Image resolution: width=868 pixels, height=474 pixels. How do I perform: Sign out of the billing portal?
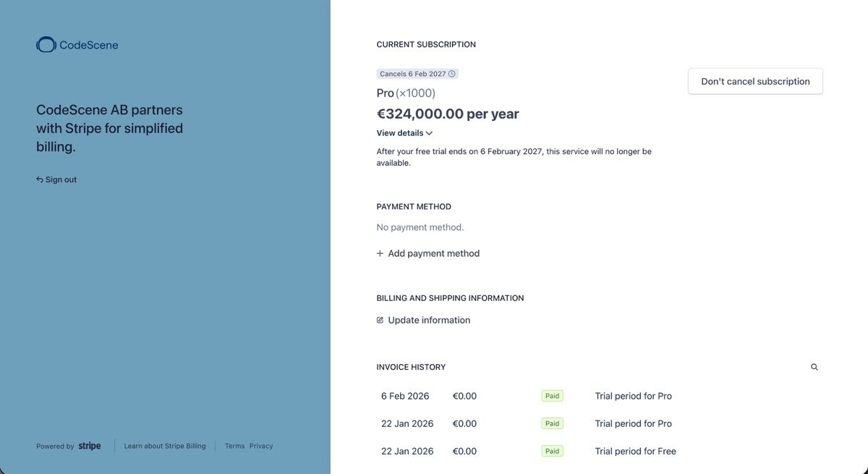(56, 179)
